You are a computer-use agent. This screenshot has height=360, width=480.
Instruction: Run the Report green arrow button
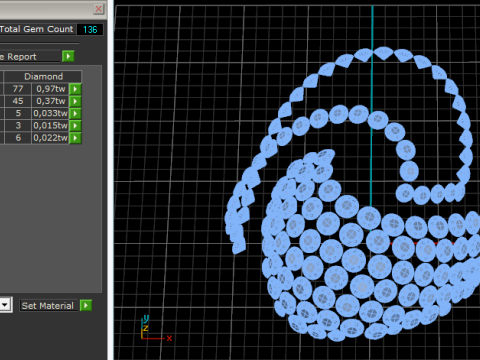pos(68,56)
